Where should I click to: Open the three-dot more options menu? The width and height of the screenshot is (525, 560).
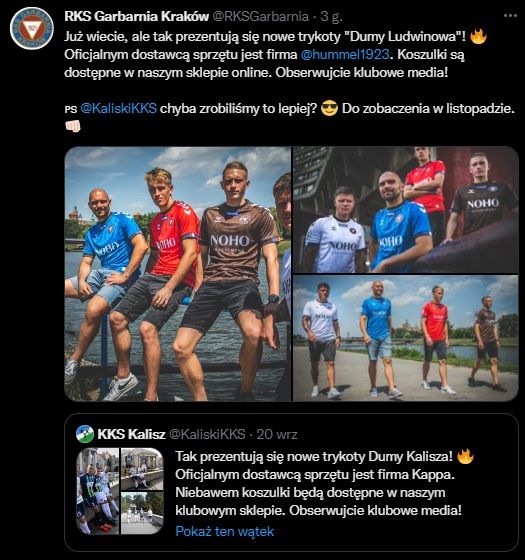point(510,15)
